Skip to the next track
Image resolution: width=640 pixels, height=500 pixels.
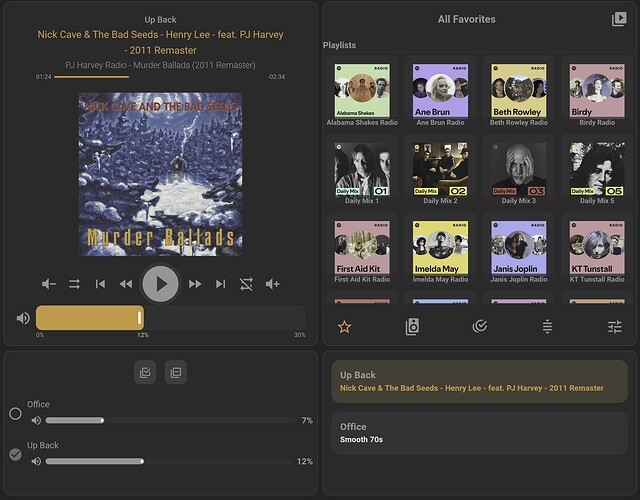tap(220, 284)
